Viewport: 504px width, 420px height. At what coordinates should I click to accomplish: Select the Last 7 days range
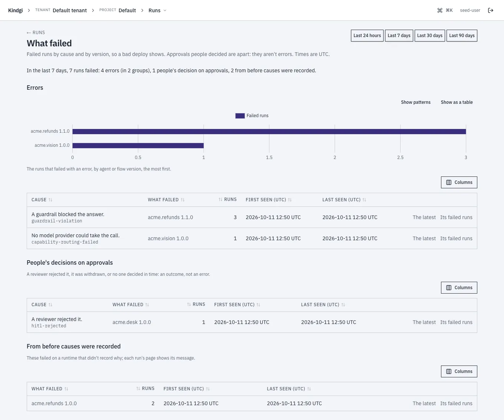point(399,36)
